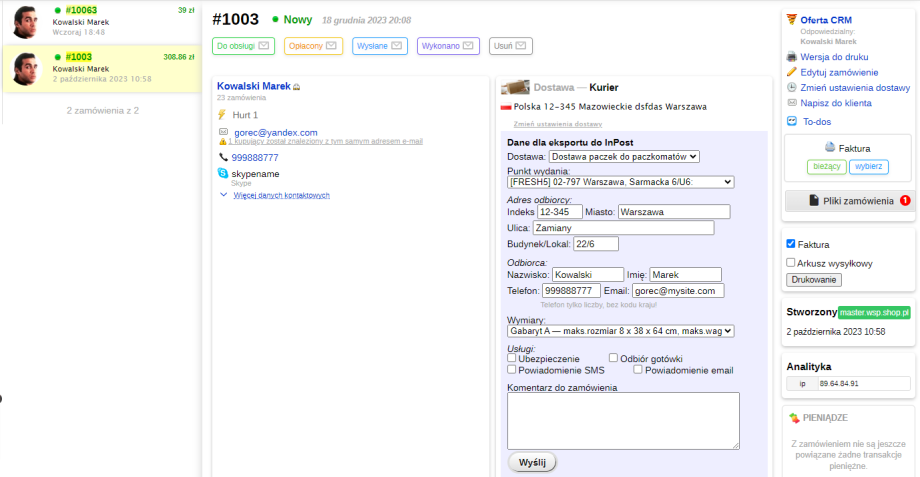Click the Drukowanie button
Image resolution: width=920 pixels, height=477 pixels.
[x=814, y=280]
